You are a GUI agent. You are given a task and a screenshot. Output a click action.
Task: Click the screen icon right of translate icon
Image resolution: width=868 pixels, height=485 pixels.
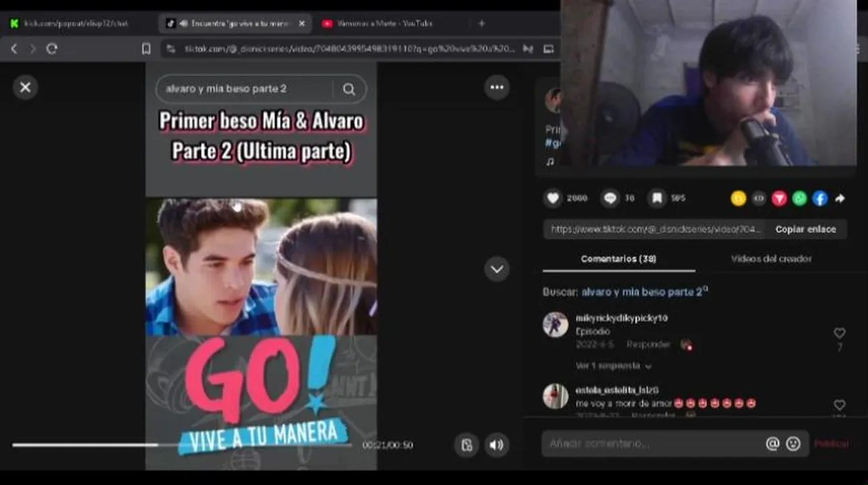pos(549,48)
